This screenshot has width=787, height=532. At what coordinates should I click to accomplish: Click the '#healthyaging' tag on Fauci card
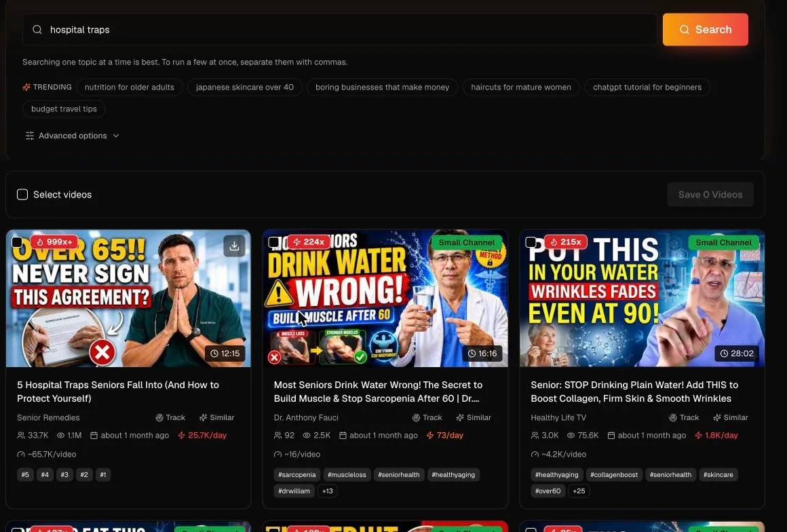[x=453, y=475]
